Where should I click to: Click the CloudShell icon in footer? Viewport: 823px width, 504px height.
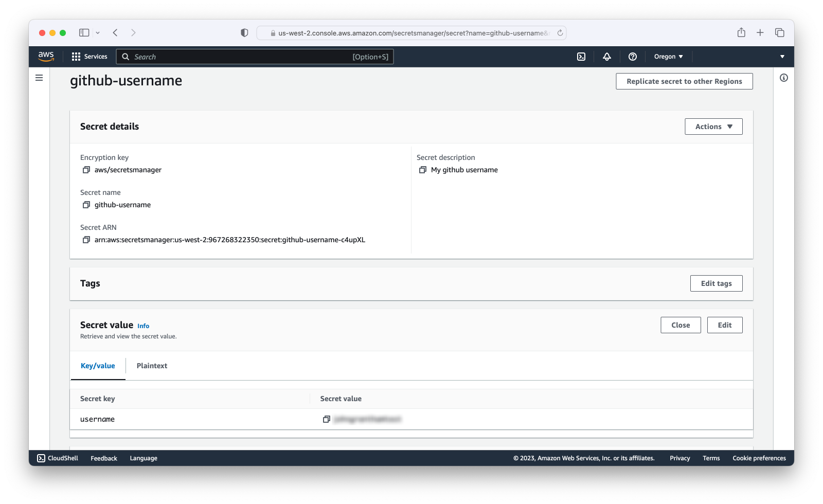click(x=41, y=458)
